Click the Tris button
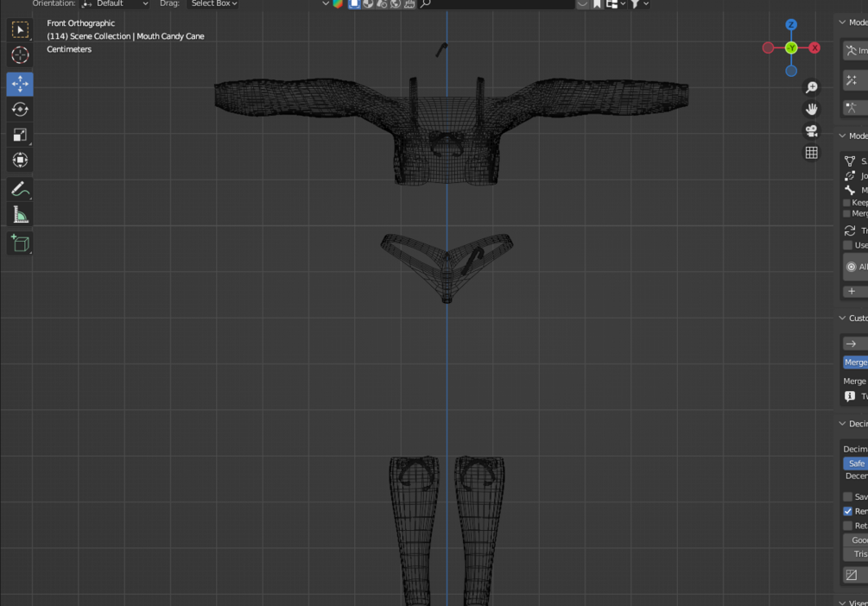This screenshot has width=868, height=606. click(x=855, y=554)
